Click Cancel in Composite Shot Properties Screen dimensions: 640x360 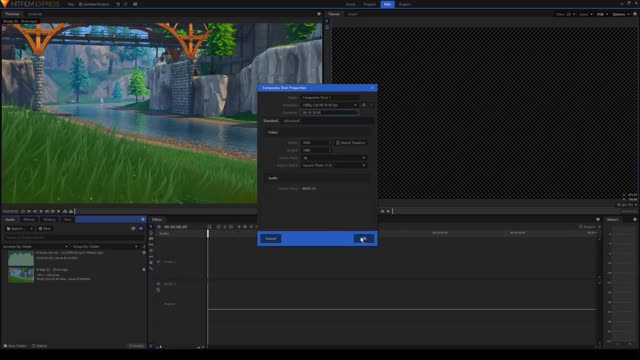[271, 239]
